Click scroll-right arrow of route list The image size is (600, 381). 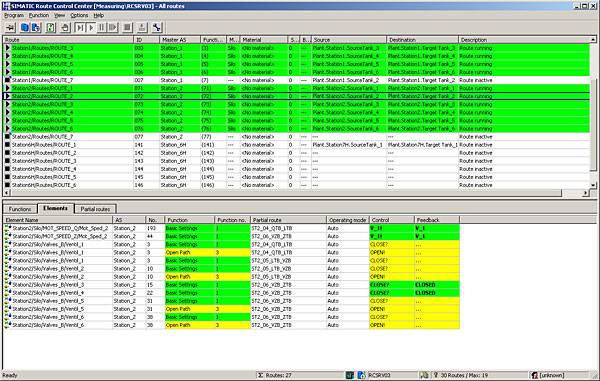(586, 193)
